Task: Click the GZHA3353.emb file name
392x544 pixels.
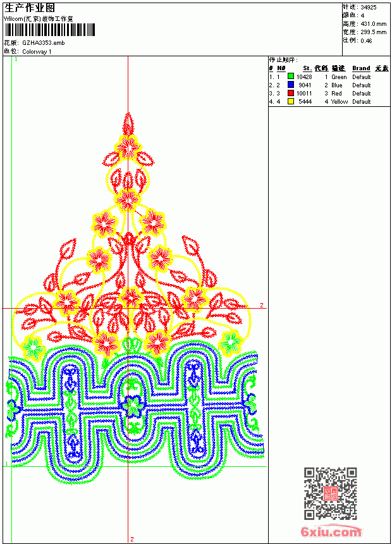Action: click(44, 43)
